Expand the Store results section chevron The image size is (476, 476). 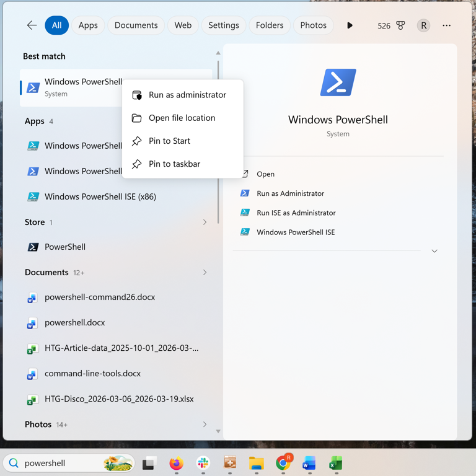click(x=205, y=223)
